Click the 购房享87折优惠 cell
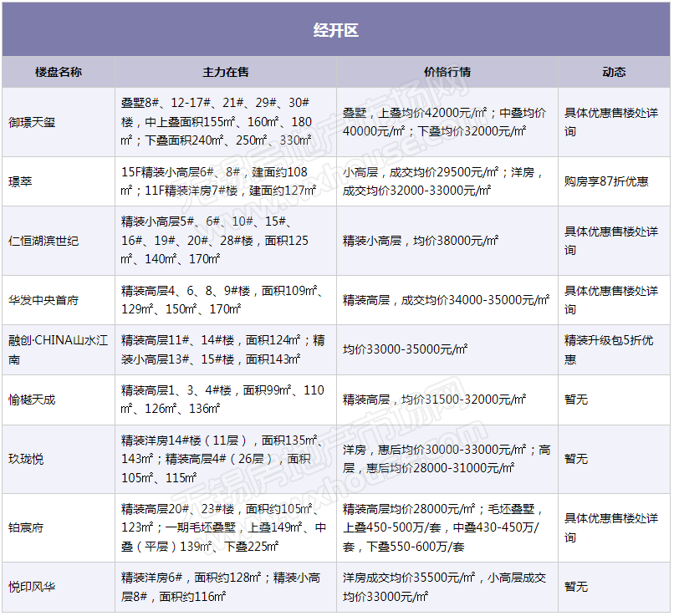Image resolution: width=674 pixels, height=616 pixels. 605,181
